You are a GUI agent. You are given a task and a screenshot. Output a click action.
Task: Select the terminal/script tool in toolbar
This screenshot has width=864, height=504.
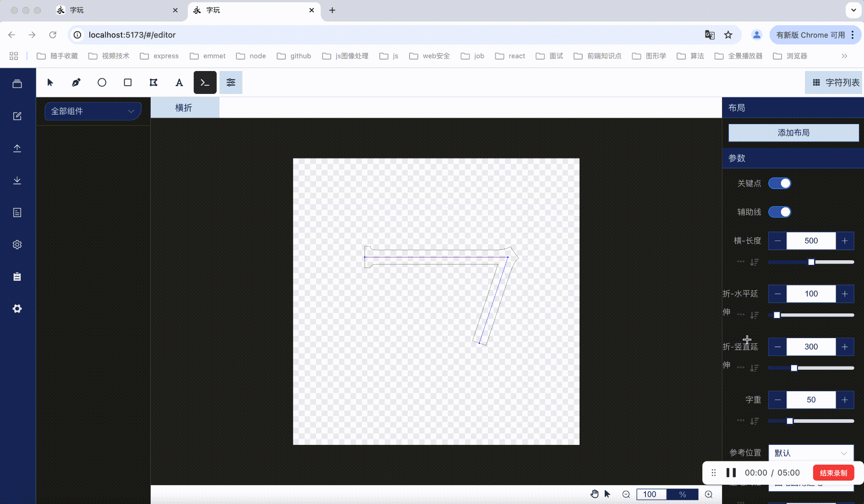(205, 82)
